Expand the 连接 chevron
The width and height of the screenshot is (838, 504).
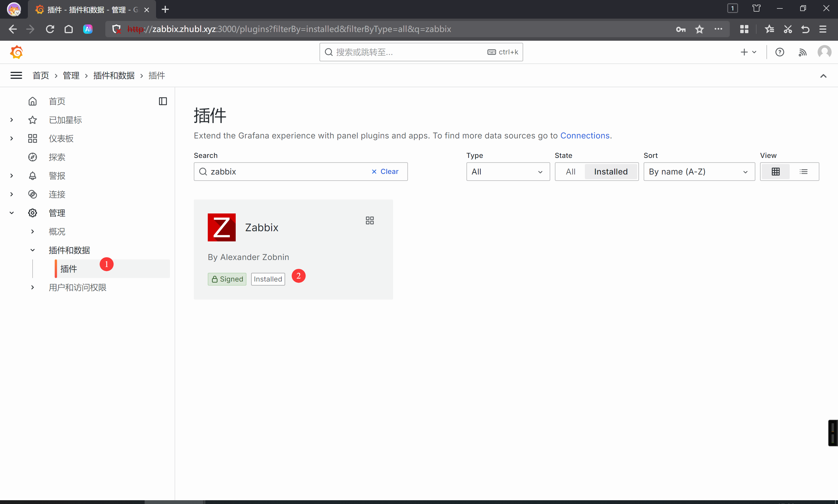(12, 194)
